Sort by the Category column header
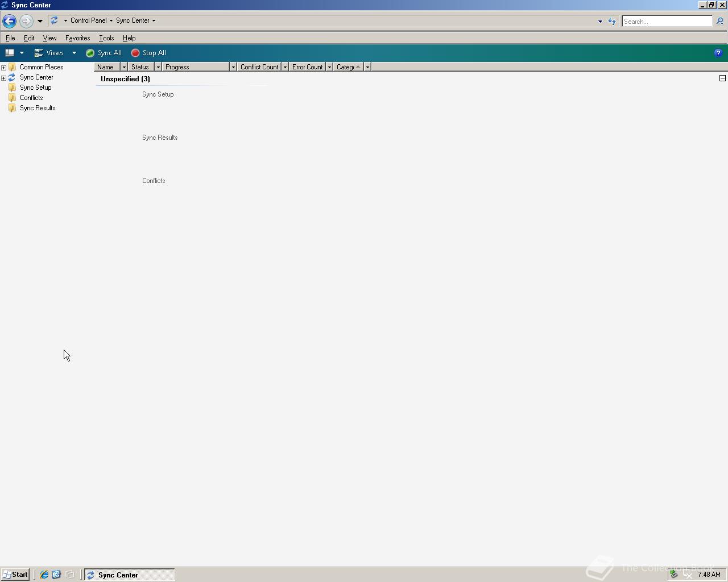 pos(349,67)
